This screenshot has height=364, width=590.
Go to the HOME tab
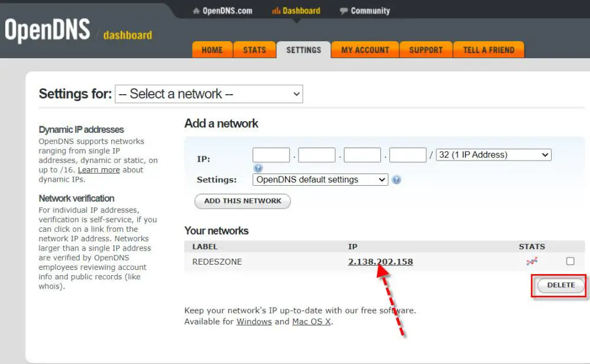click(x=212, y=50)
